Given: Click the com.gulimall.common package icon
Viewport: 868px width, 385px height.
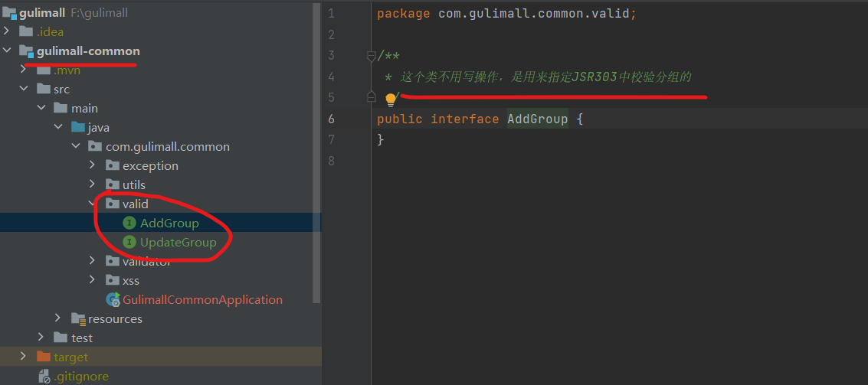Looking at the screenshot, I should 95,147.
